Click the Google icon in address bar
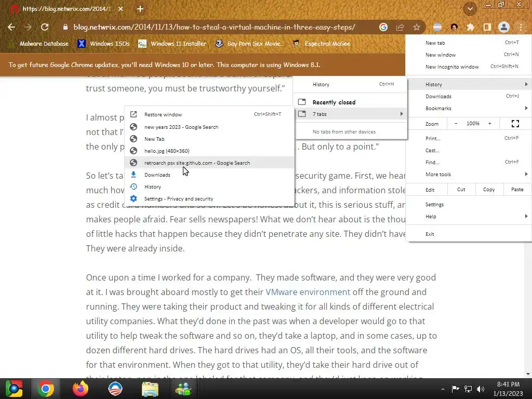 pos(383,27)
